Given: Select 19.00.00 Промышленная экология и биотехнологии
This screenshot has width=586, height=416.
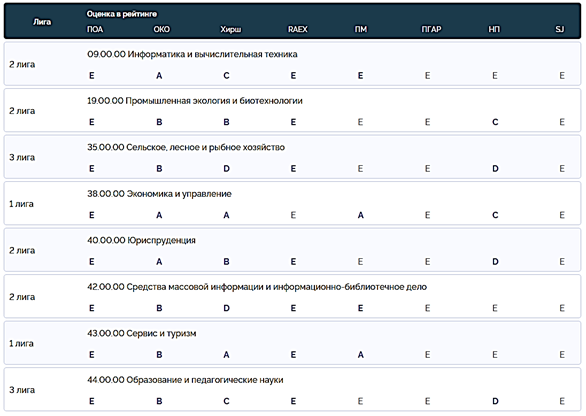Looking at the screenshot, I should [195, 101].
